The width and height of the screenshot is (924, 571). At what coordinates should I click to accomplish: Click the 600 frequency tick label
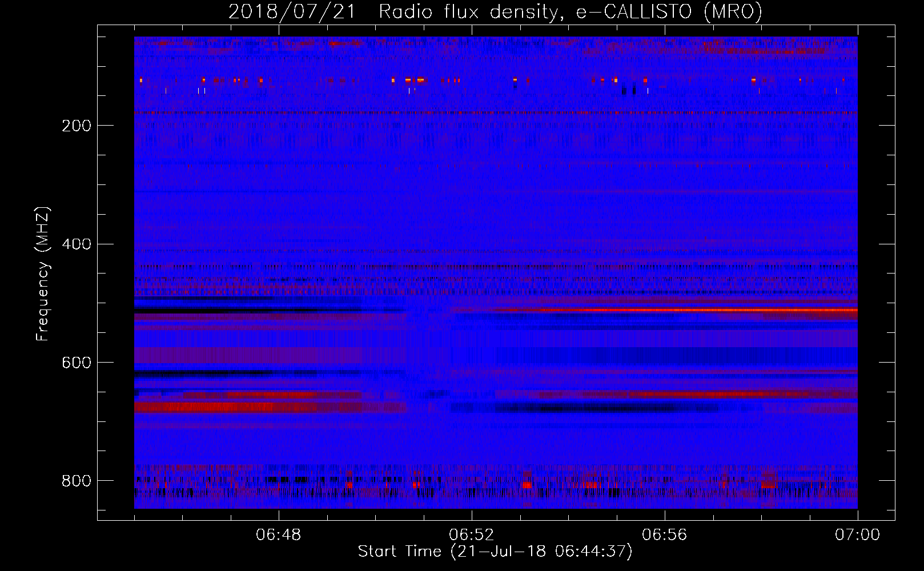click(77, 363)
